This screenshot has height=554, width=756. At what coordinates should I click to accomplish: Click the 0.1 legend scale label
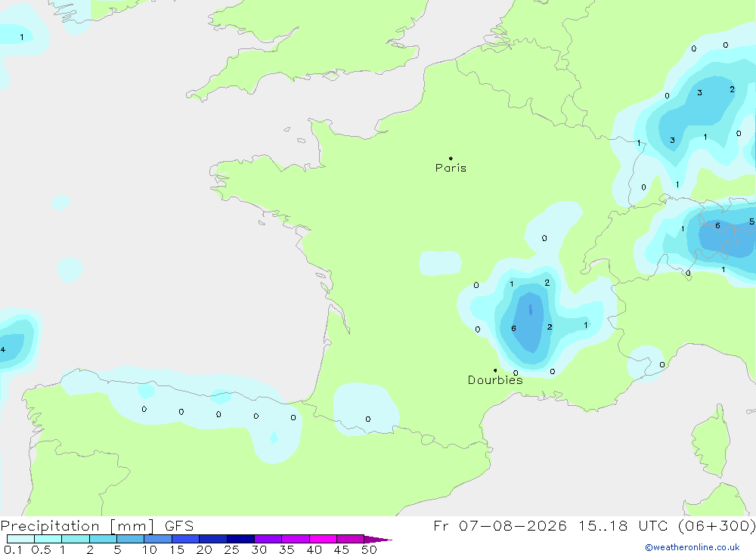(x=13, y=549)
